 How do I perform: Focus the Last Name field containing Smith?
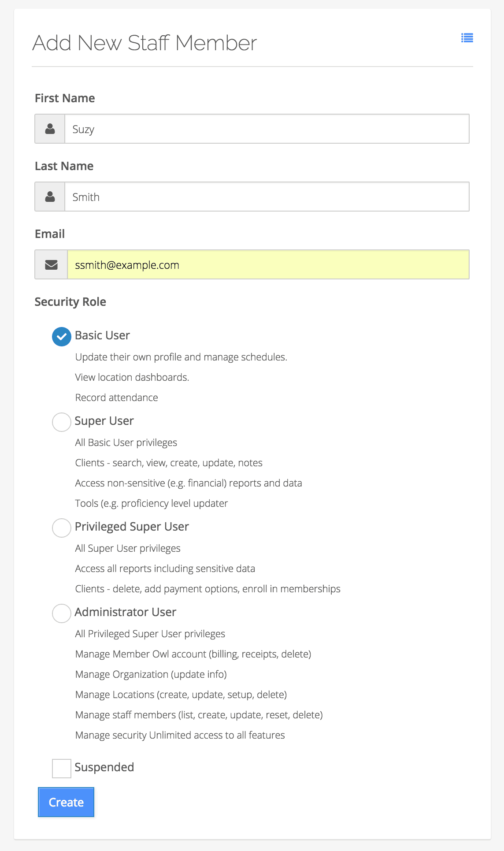click(267, 197)
